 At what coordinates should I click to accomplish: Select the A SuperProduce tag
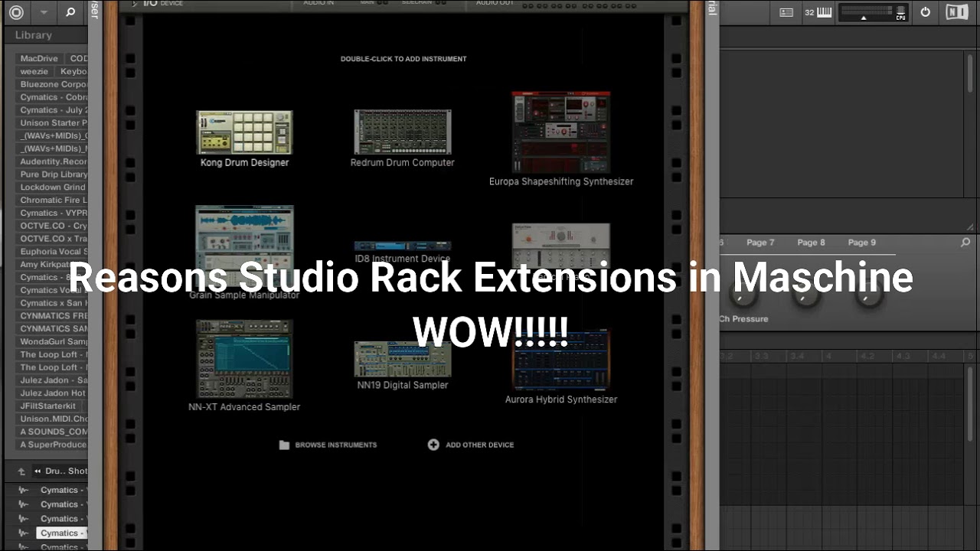point(53,445)
